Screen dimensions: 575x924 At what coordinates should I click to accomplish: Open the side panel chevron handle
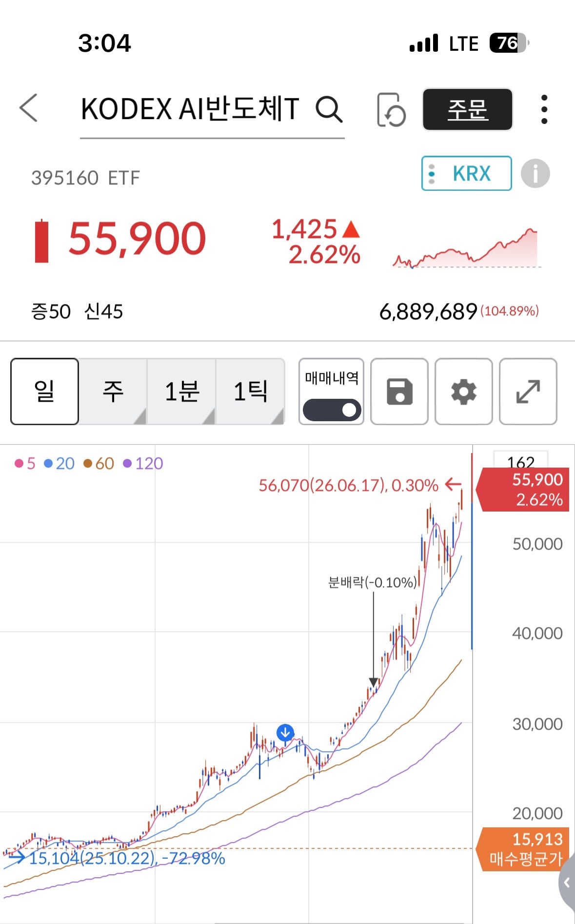click(567, 883)
